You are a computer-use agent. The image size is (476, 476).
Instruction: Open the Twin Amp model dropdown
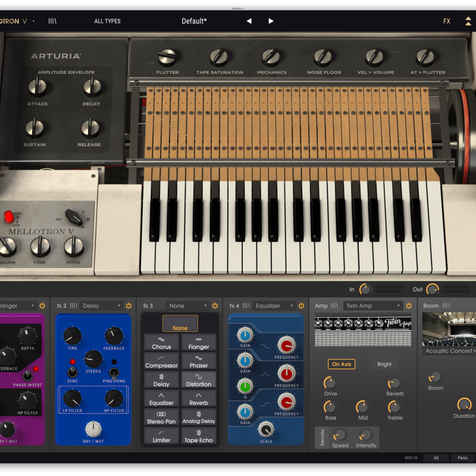pos(373,306)
